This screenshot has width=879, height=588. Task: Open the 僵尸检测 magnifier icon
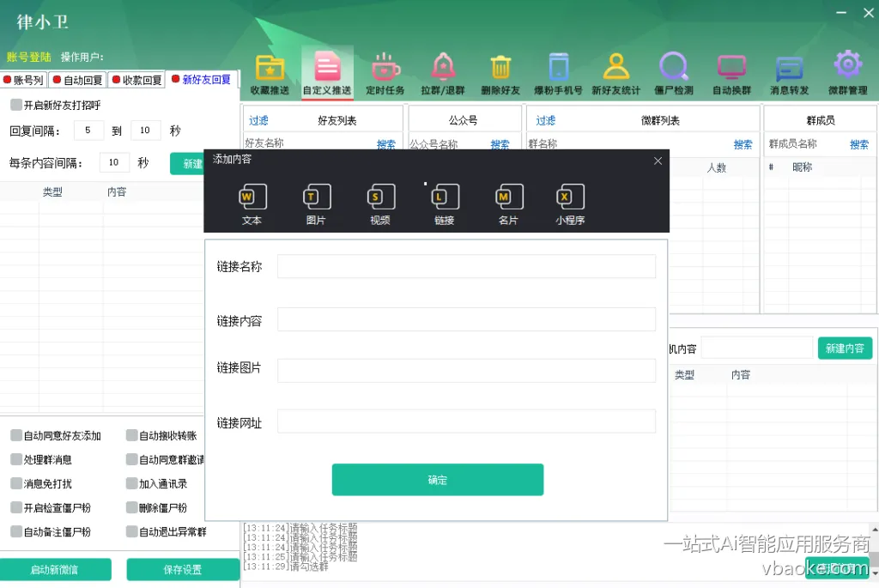click(674, 75)
